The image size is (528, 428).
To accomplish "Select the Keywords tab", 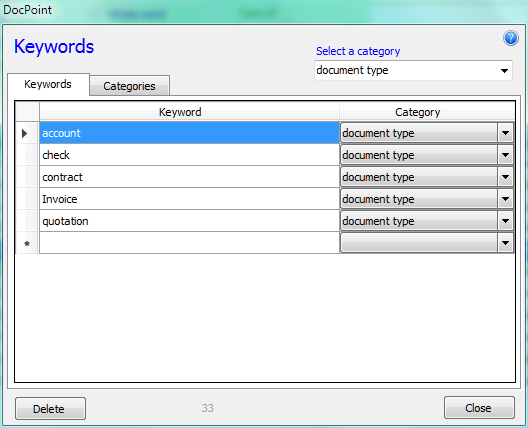I will 48,84.
